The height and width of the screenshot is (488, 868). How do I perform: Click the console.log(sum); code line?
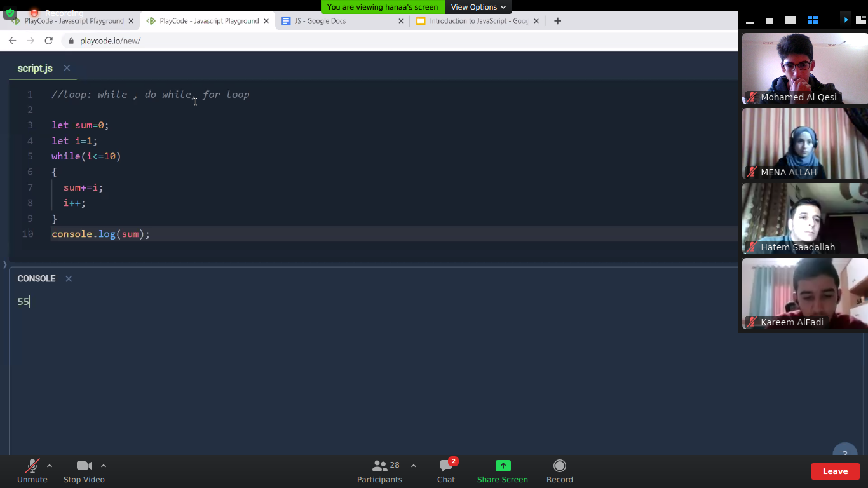point(101,234)
